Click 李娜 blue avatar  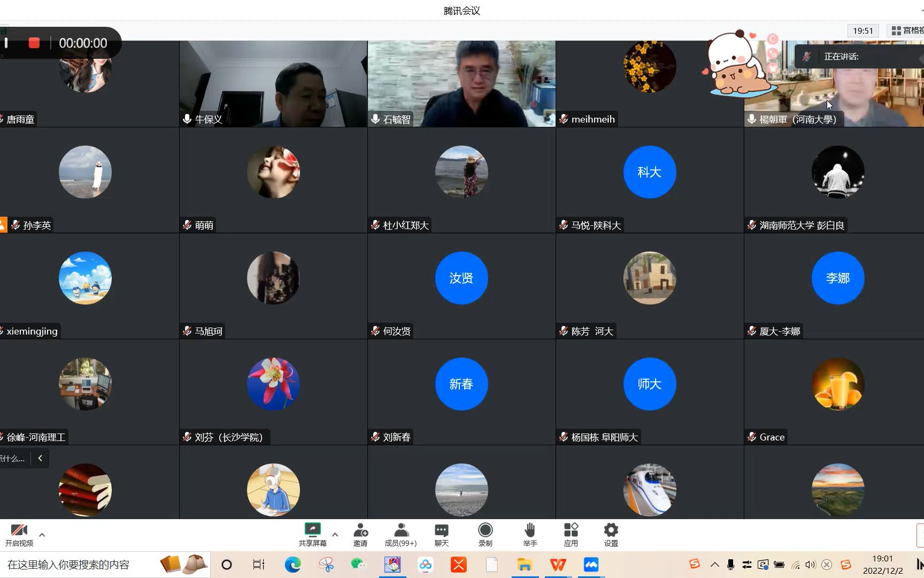[838, 278]
